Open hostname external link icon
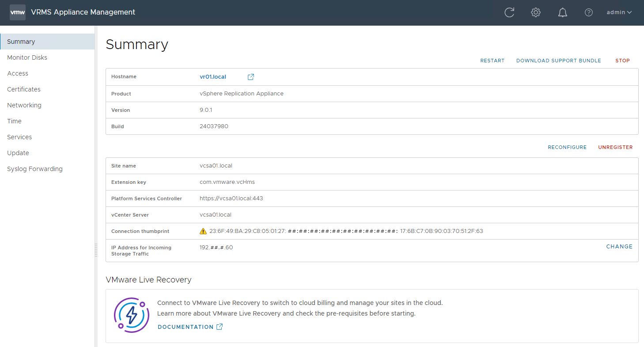The image size is (644, 347). pyautogui.click(x=251, y=77)
